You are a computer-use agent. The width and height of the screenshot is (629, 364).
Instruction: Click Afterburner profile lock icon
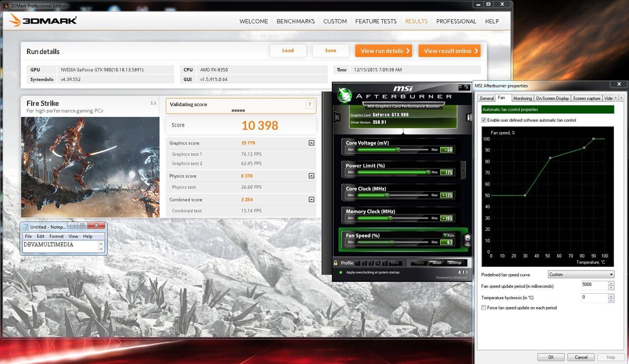tap(336, 263)
